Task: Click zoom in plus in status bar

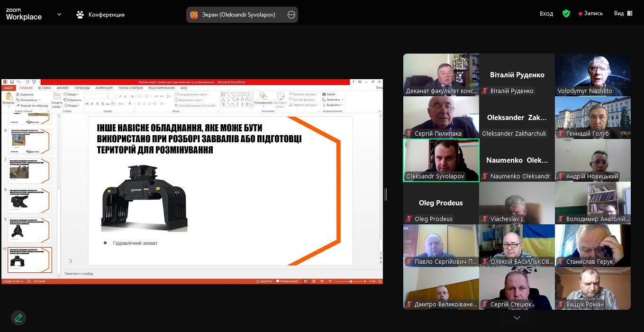Action: [x=365, y=281]
